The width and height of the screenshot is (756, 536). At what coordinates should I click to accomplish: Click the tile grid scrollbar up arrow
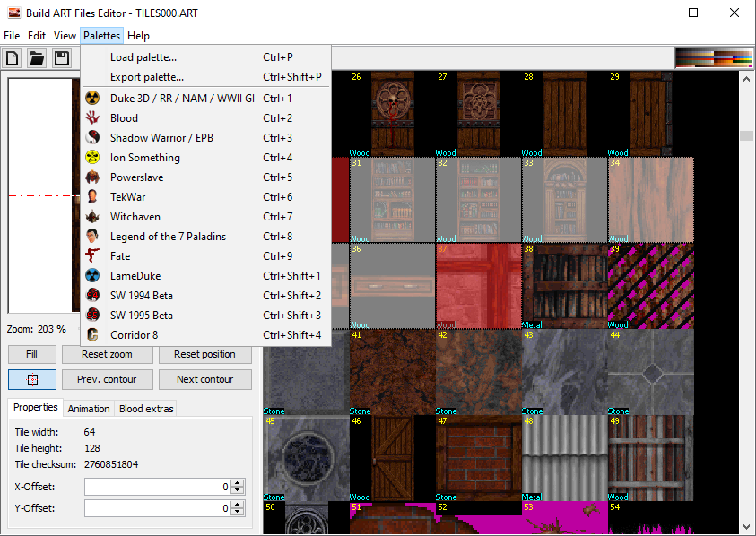(746, 79)
